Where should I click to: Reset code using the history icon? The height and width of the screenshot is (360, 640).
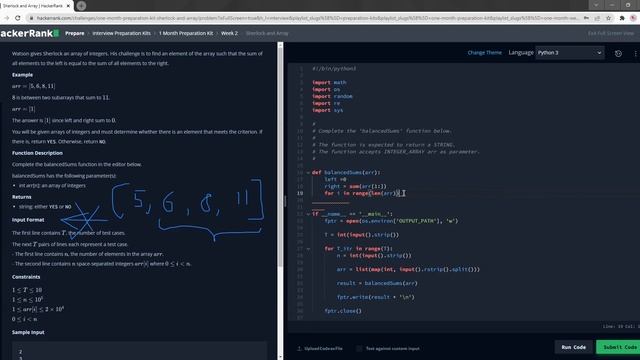click(x=618, y=53)
